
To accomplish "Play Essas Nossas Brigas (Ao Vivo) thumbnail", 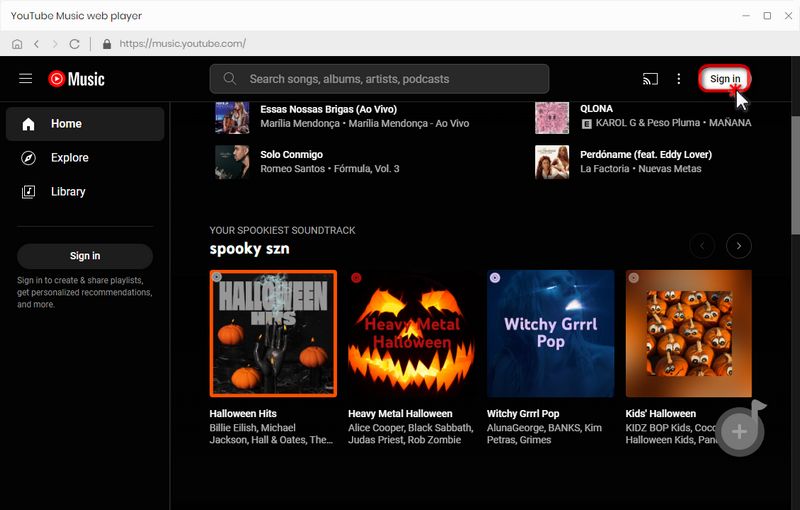I will pyautogui.click(x=232, y=117).
